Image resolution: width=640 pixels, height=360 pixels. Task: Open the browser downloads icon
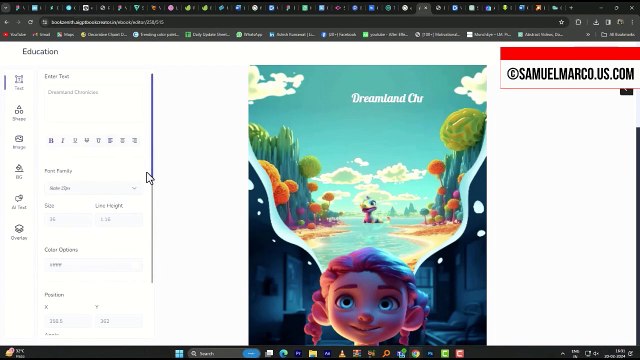pos(596,22)
